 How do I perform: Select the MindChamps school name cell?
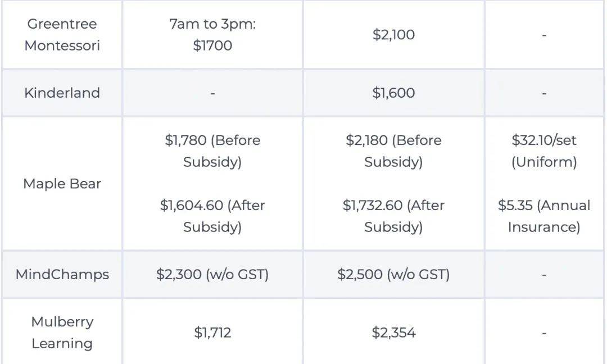click(62, 275)
